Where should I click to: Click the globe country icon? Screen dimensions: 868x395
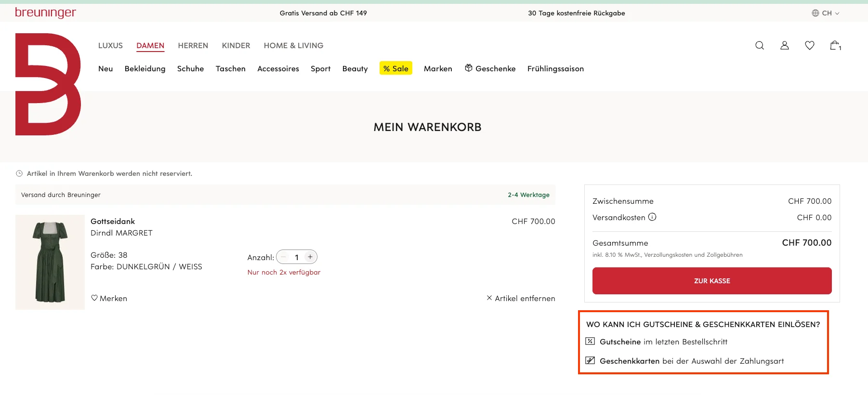click(815, 13)
